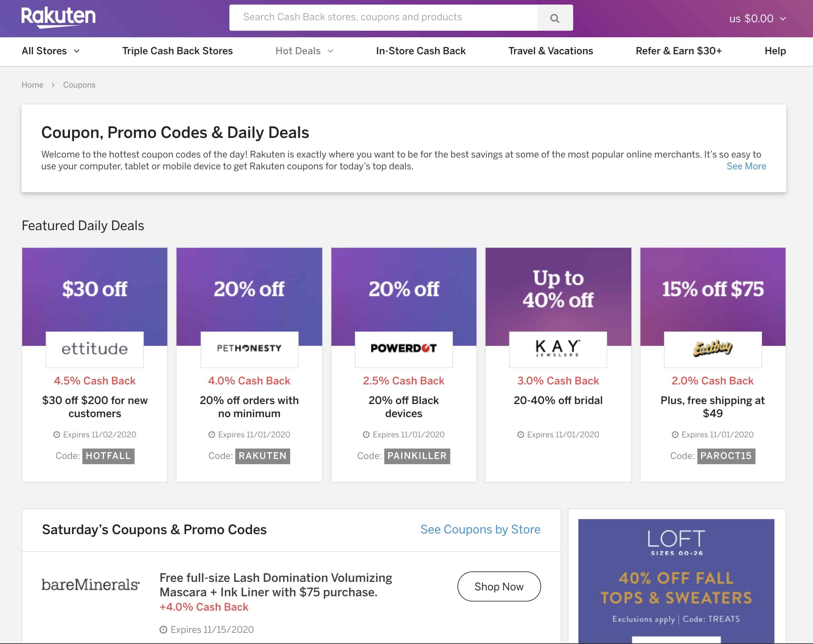Focus the Cash Back stores search field
813x644 pixels.
click(383, 17)
